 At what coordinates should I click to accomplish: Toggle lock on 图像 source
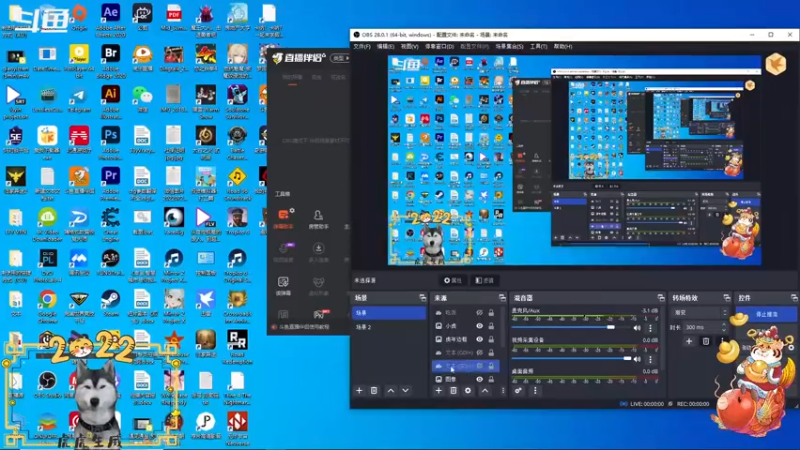coord(491,379)
